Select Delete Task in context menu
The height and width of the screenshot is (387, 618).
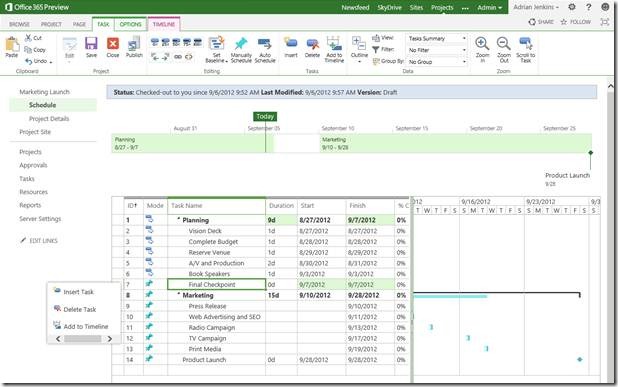80,309
